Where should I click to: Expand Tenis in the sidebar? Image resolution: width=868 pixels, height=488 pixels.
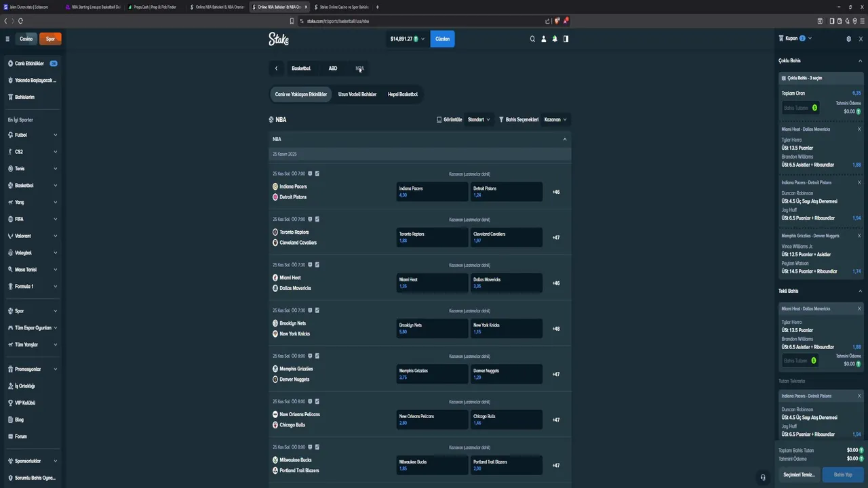pyautogui.click(x=33, y=169)
